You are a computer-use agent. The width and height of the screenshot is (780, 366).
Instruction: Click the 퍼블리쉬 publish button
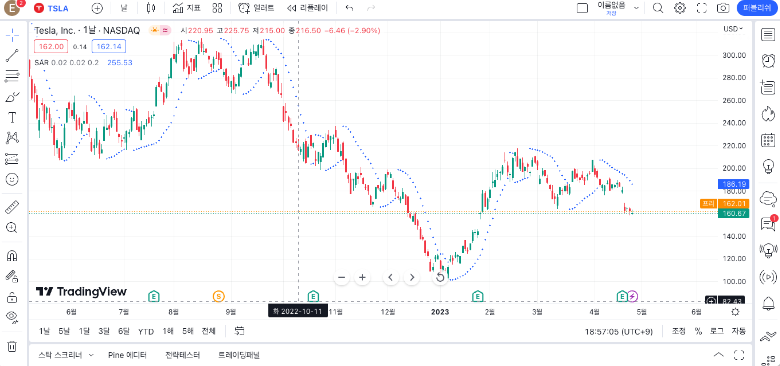[x=757, y=8]
